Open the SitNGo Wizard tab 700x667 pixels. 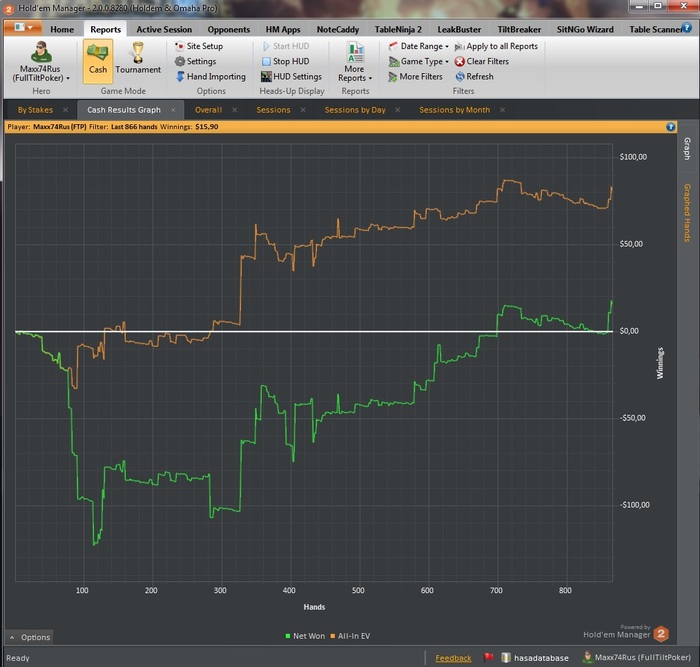[585, 29]
